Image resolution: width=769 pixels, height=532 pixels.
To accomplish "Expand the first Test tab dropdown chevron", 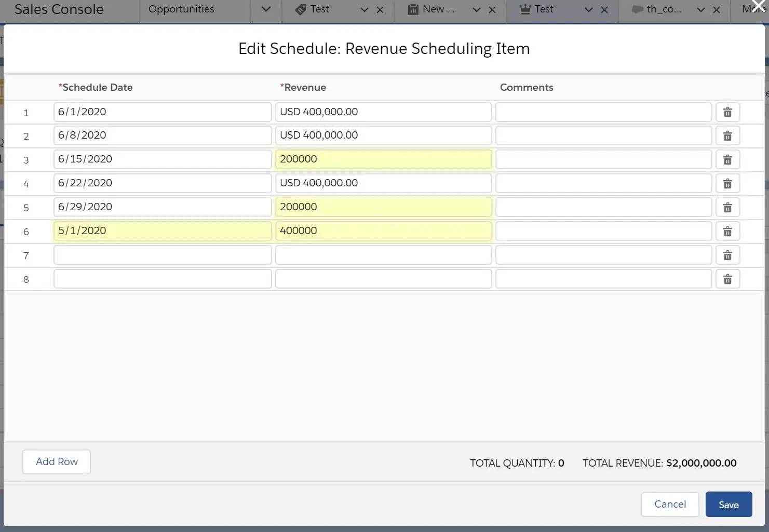I will point(365,10).
